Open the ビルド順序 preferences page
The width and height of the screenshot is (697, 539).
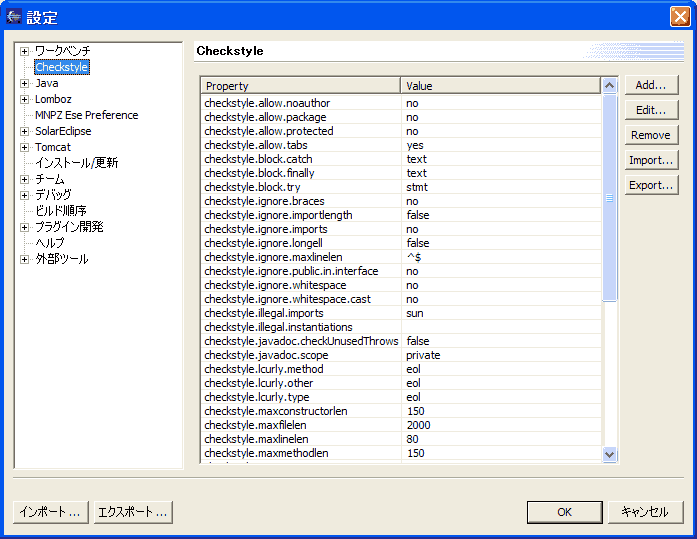[x=61, y=211]
